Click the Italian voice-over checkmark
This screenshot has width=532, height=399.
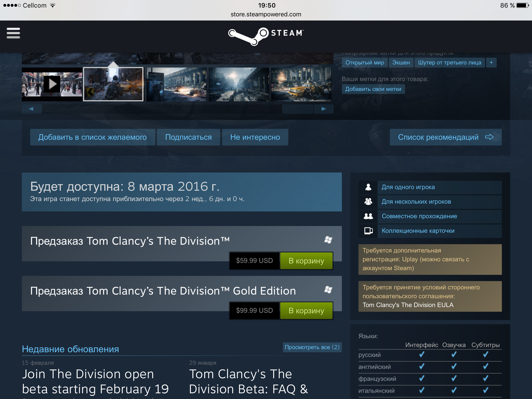(x=454, y=390)
